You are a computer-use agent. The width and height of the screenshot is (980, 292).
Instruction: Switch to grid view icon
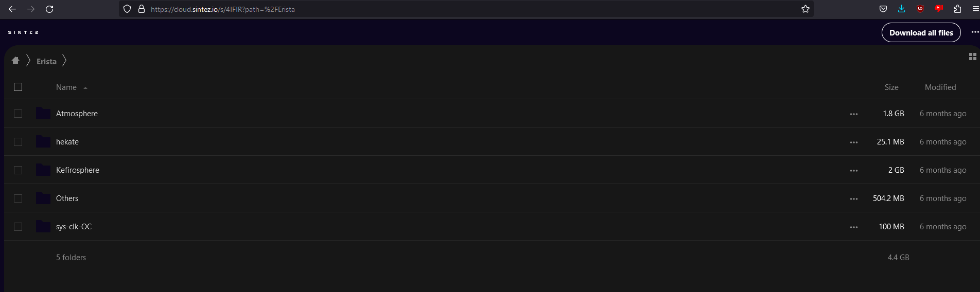[972, 57]
